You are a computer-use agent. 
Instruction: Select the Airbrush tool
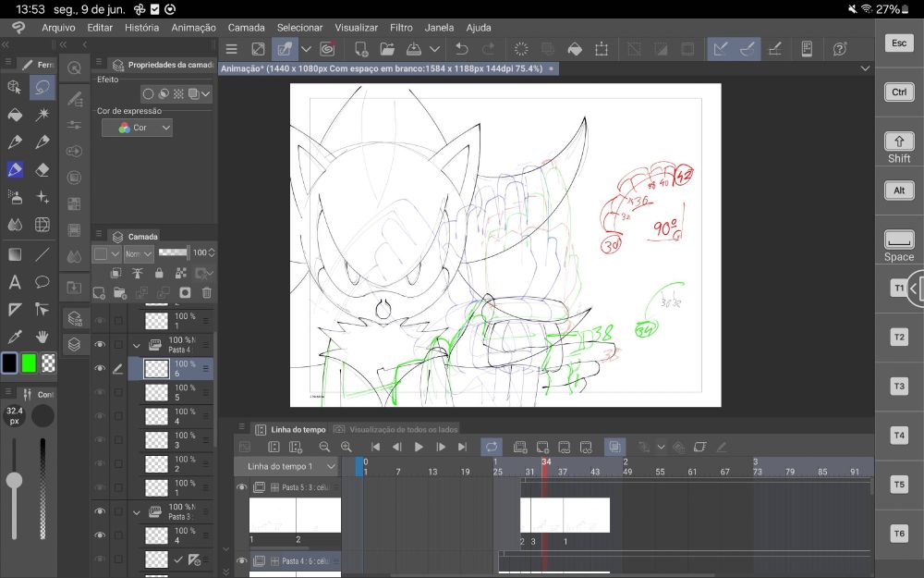(15, 197)
